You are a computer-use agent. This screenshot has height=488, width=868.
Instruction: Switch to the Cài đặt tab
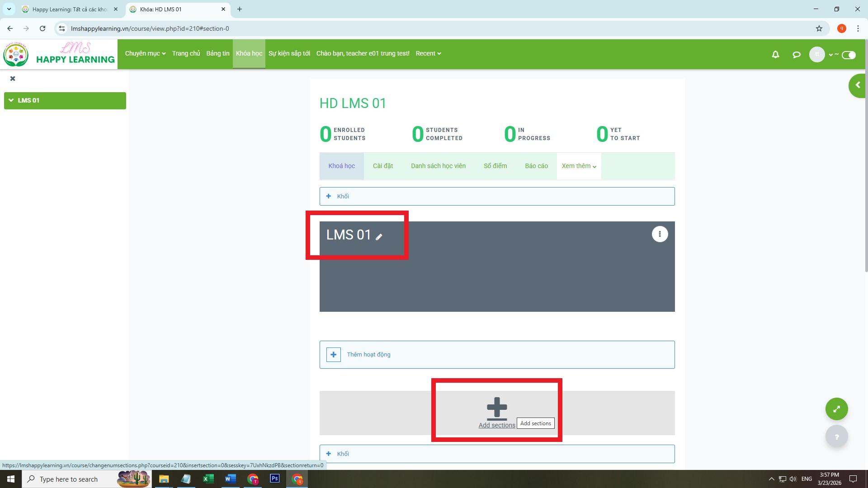[382, 166]
